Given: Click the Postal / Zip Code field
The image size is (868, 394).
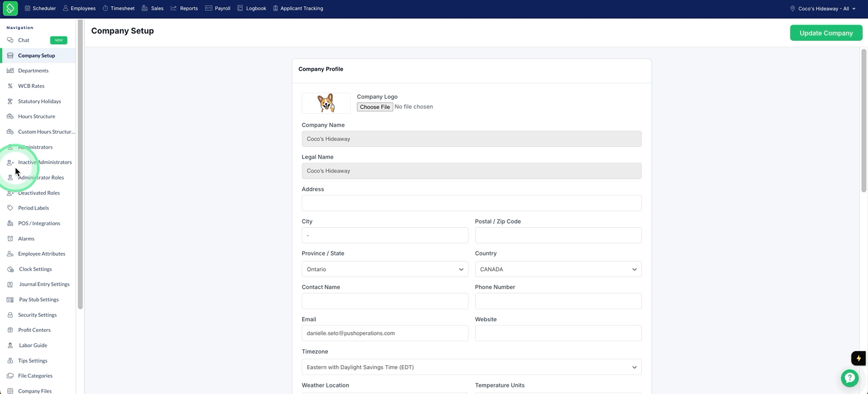Looking at the screenshot, I should click(x=558, y=235).
